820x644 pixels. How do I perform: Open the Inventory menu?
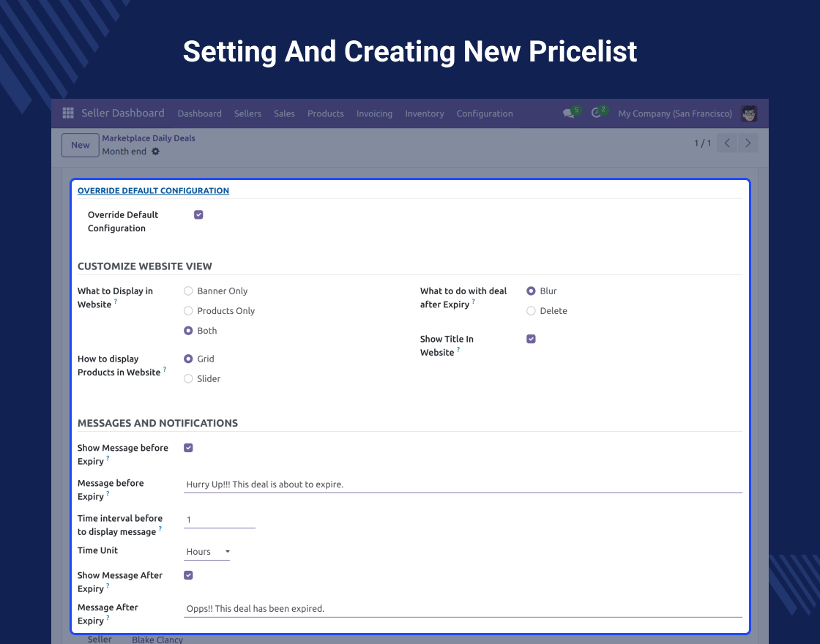[x=425, y=113]
